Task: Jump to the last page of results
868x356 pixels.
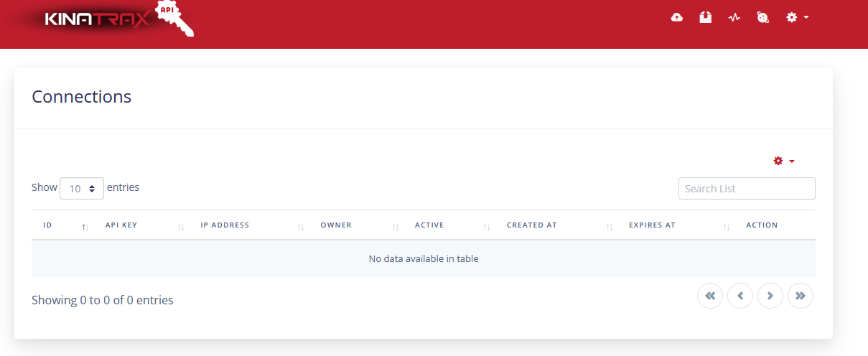Action: [800, 296]
